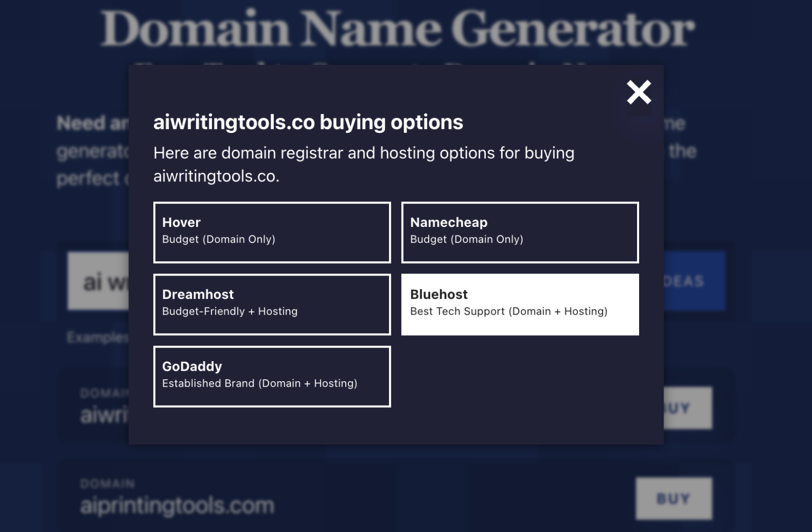This screenshot has width=812, height=532.
Task: Select the Hover Budget (Domain Only) option
Action: point(272,232)
